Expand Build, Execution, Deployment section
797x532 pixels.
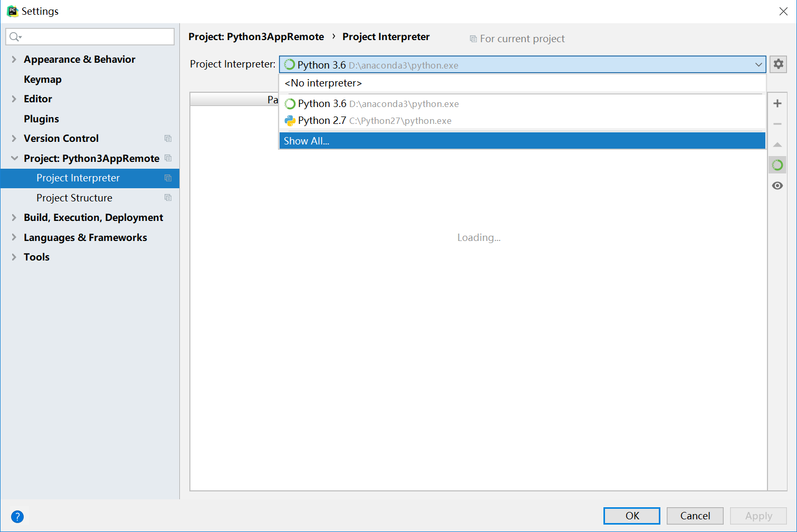(x=14, y=218)
